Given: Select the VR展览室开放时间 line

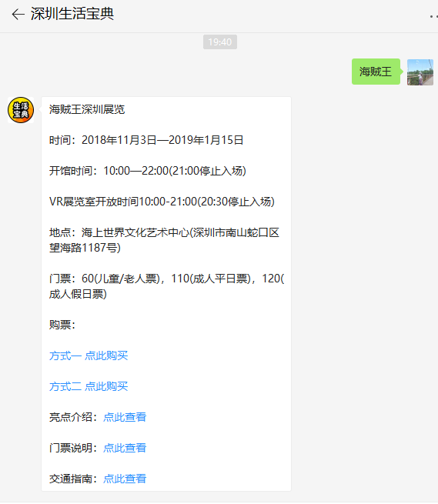Looking at the screenshot, I should click(x=162, y=202).
